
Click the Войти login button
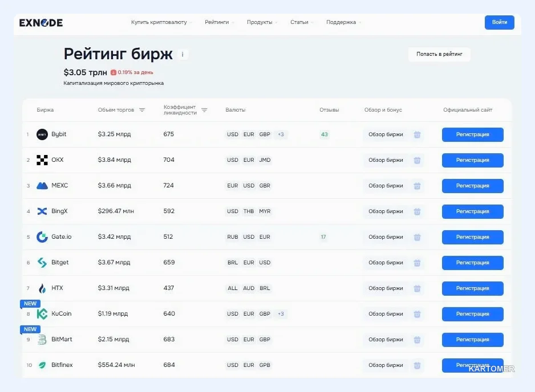(x=500, y=22)
